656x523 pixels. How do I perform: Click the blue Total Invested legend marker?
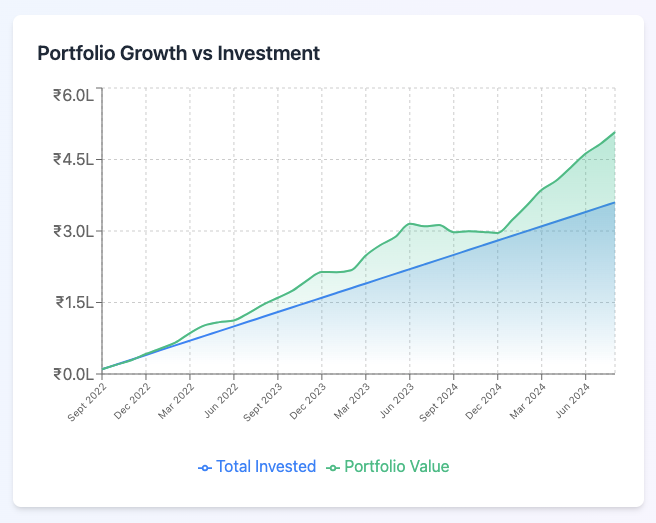point(205,467)
